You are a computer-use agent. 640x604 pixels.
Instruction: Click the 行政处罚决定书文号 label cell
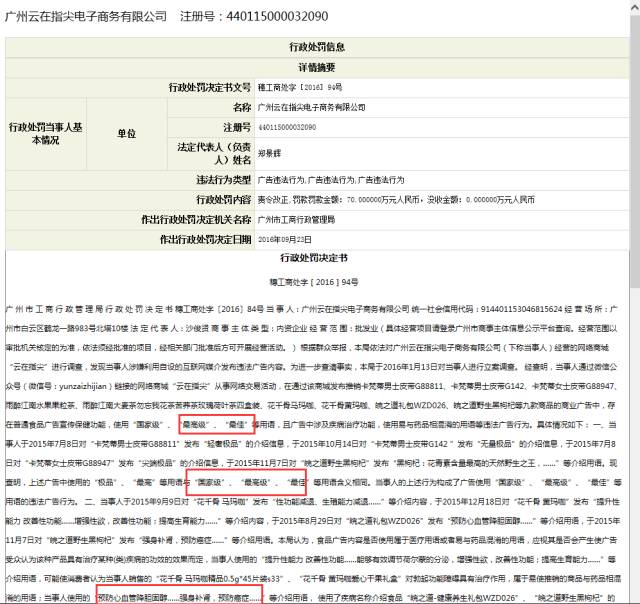coord(130,87)
